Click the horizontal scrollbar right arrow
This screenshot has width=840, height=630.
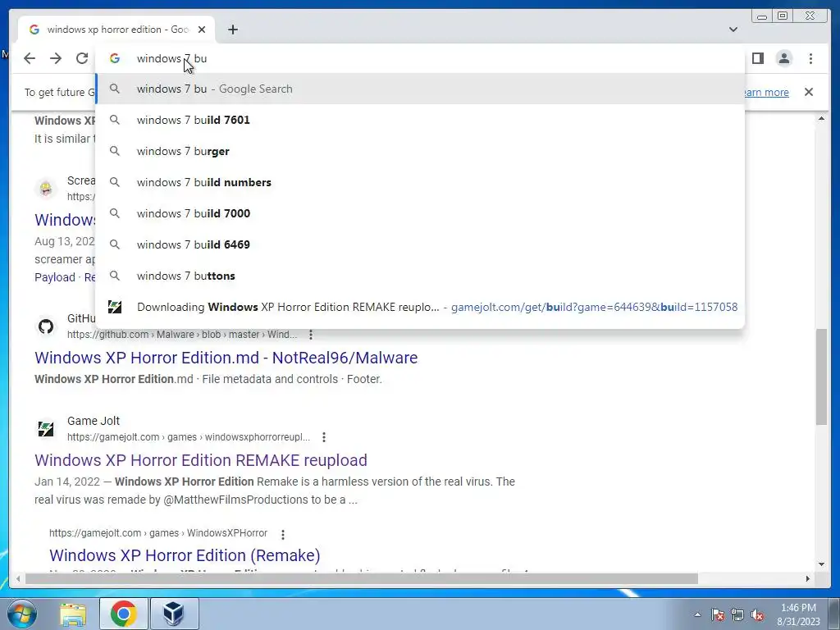pos(808,578)
